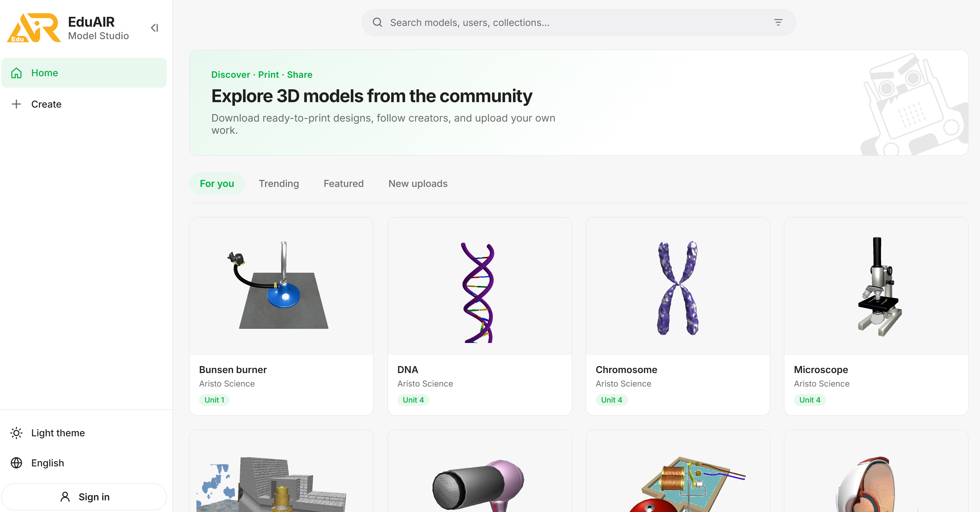
Task: Click the Discover · Print · Share tagline
Action: (262, 75)
